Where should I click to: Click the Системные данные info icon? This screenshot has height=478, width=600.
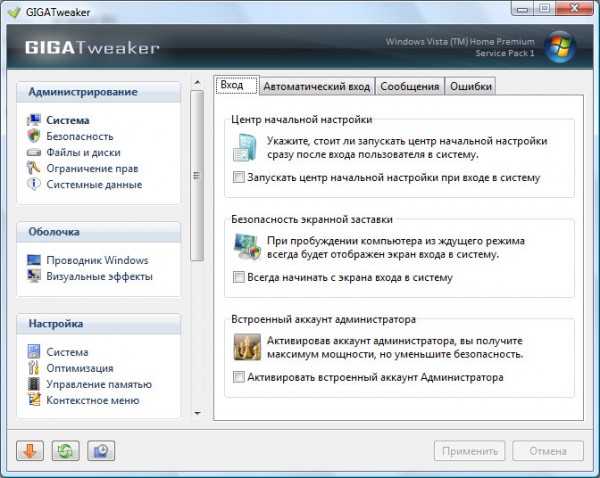(x=34, y=184)
